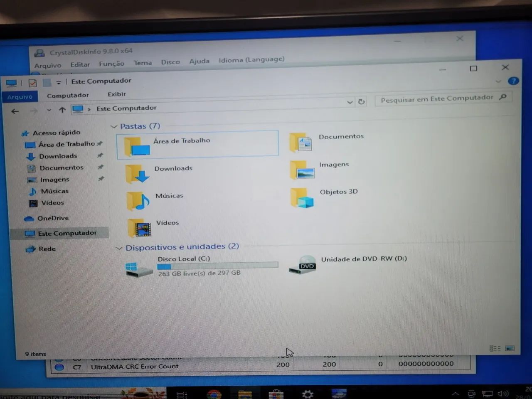Select the Imagens folder icon
This screenshot has width=532, height=399.
(x=302, y=170)
